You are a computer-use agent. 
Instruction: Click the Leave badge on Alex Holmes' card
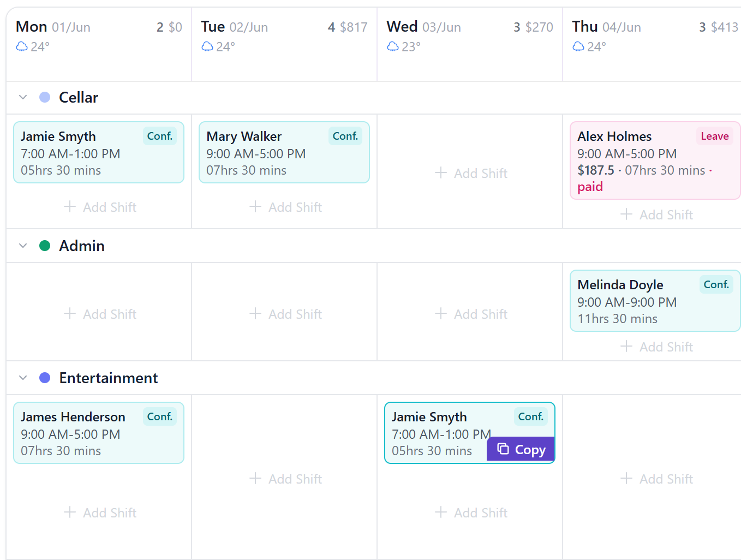715,136
